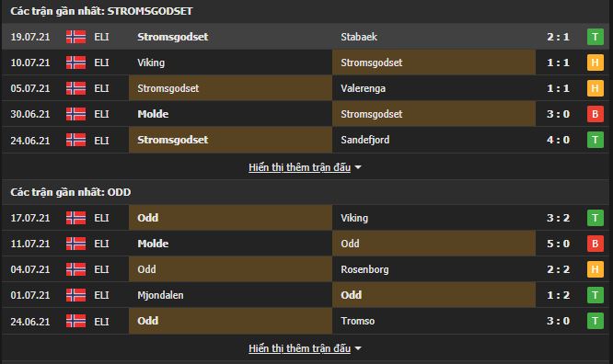Click the 4:0 score of Stromsgodset vs Sandefjord

[558, 140]
